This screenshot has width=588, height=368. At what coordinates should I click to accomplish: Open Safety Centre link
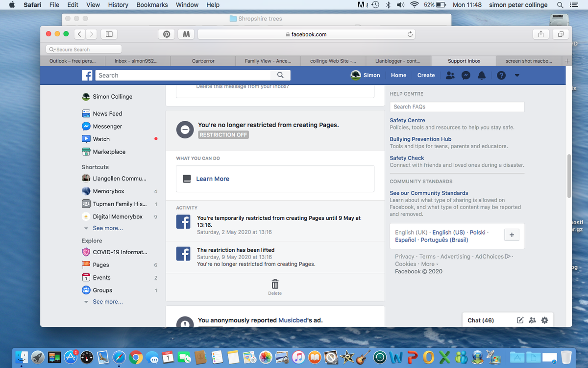407,120
